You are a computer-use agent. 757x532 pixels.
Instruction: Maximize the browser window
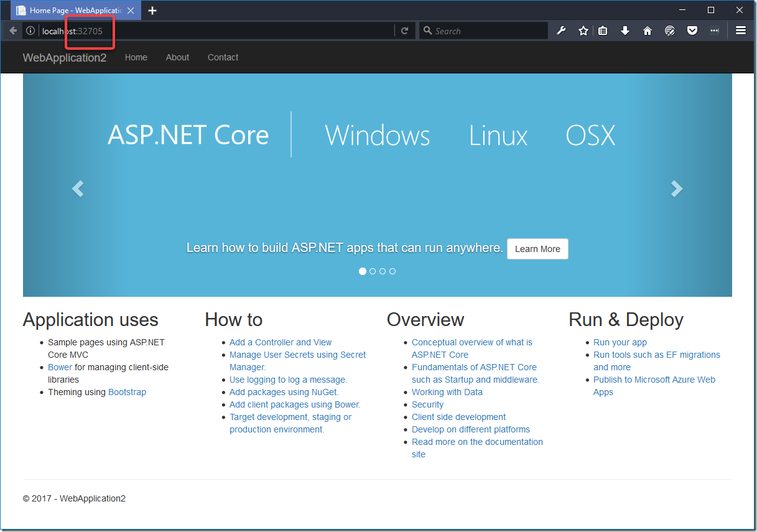711,10
